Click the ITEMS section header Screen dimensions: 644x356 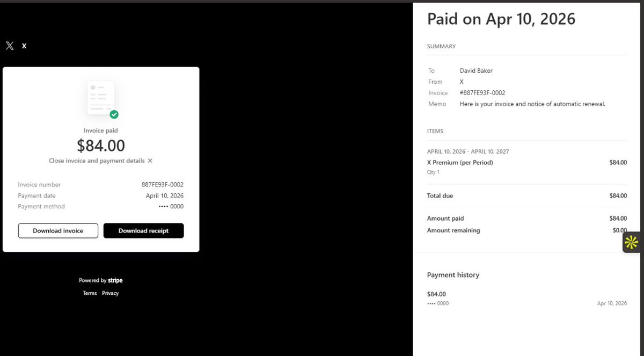(x=435, y=131)
